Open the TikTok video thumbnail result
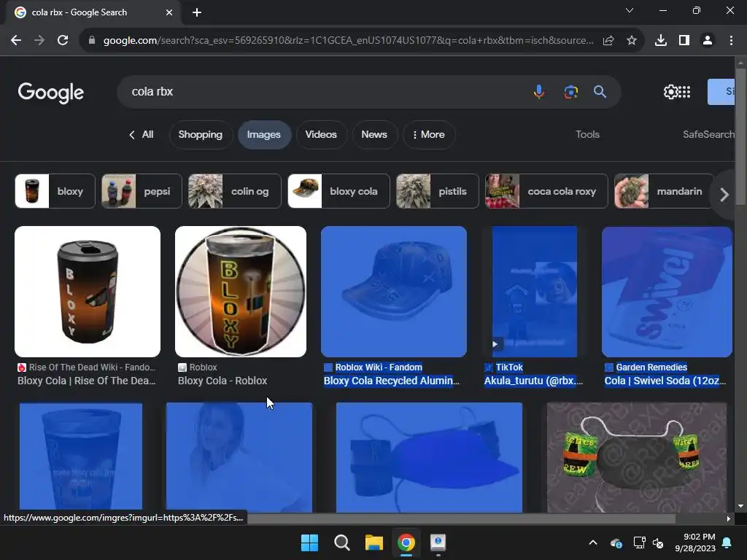 click(x=535, y=292)
